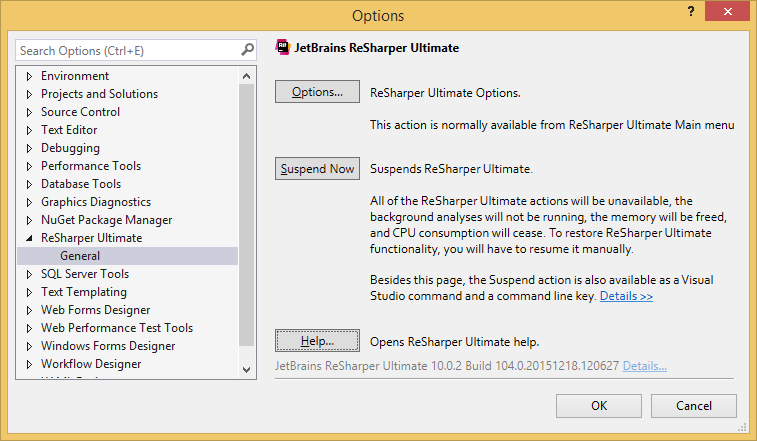Click the dialog help question mark
757x441 pixels.
click(x=690, y=12)
